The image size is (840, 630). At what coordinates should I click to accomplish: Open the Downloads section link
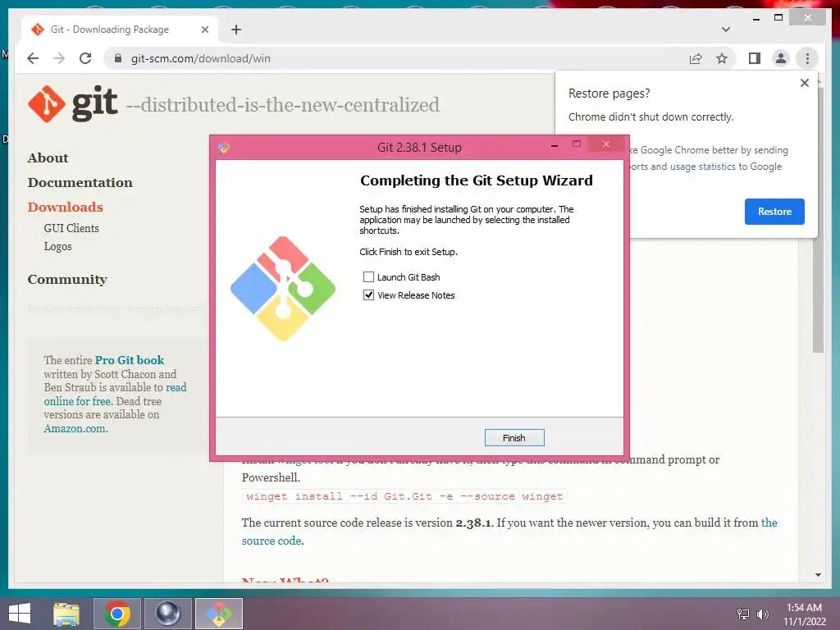pyautogui.click(x=66, y=208)
